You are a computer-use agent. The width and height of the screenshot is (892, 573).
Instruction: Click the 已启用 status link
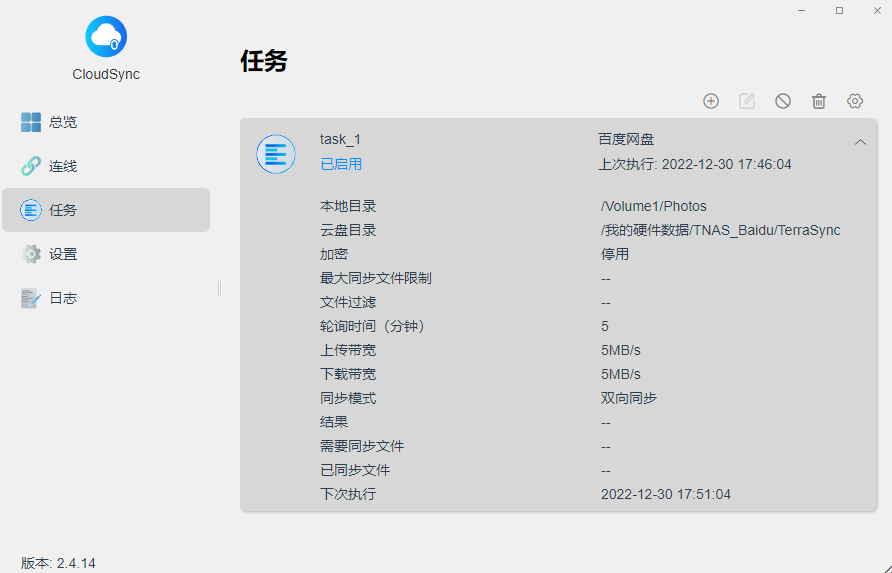[341, 164]
